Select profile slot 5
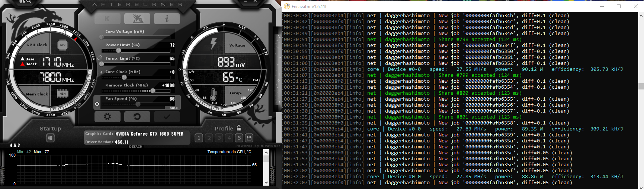The image size is (644, 189). point(239,138)
